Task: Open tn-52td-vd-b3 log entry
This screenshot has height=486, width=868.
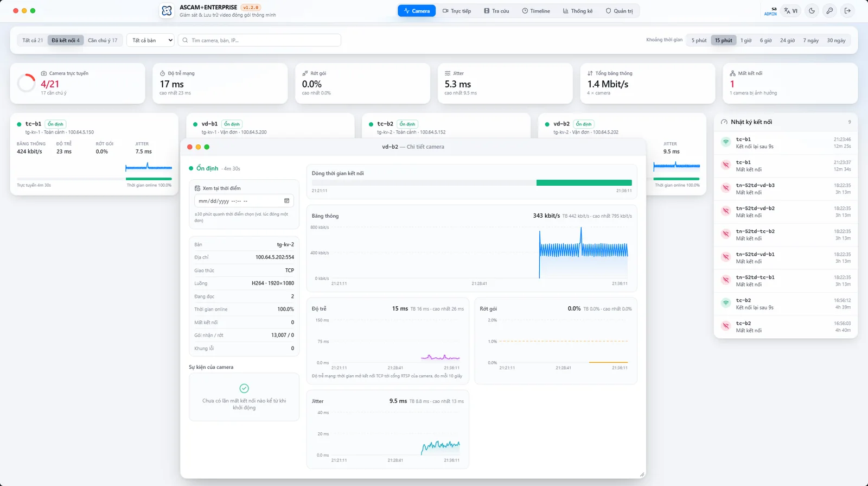Action: point(786,188)
